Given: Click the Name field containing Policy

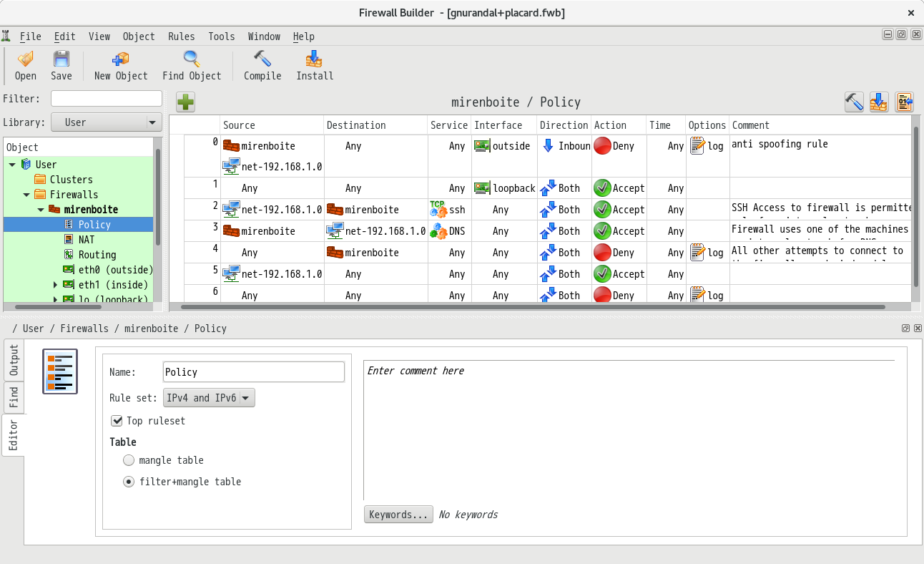Looking at the screenshot, I should [254, 372].
